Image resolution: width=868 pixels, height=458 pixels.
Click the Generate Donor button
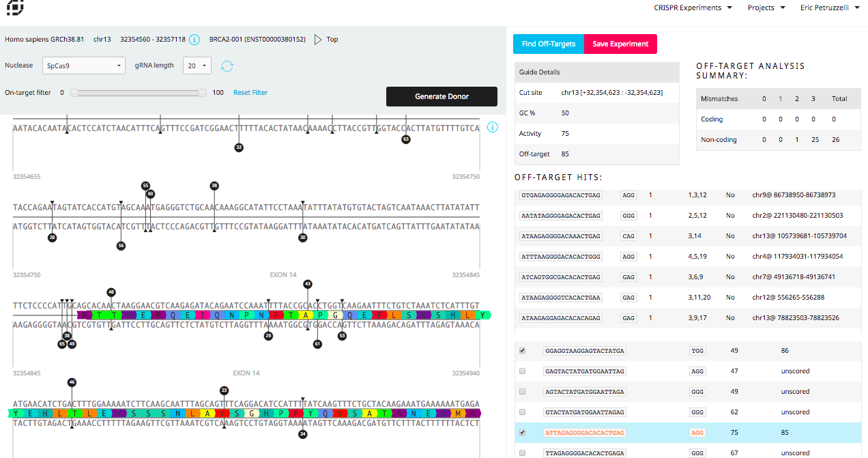[x=442, y=96]
